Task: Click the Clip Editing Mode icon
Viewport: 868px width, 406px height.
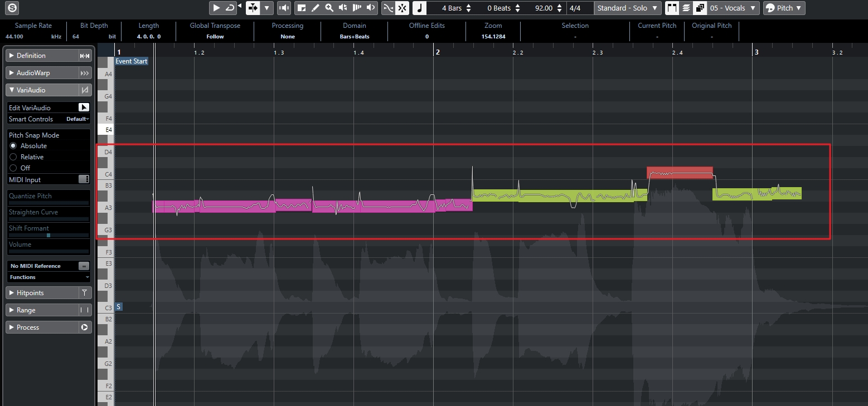Action: [x=700, y=8]
